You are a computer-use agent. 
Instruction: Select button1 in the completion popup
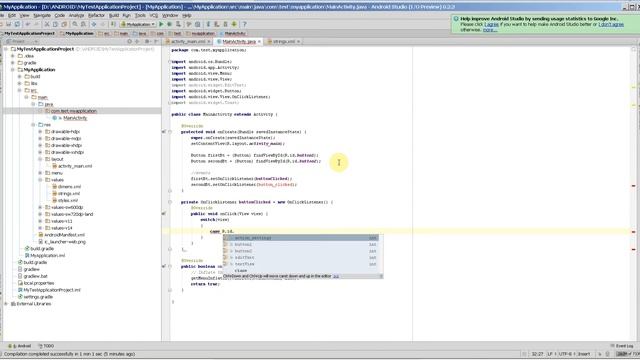(300, 244)
